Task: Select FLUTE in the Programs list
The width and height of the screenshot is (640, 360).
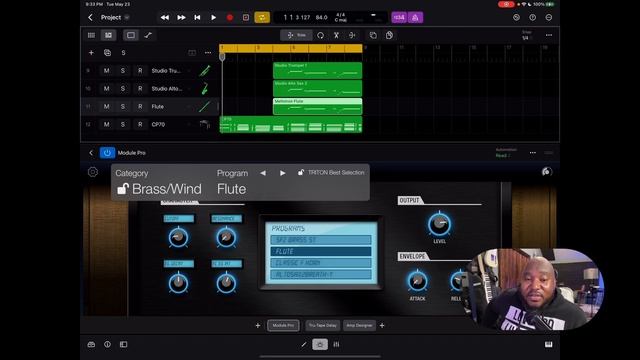Action: (x=321, y=251)
